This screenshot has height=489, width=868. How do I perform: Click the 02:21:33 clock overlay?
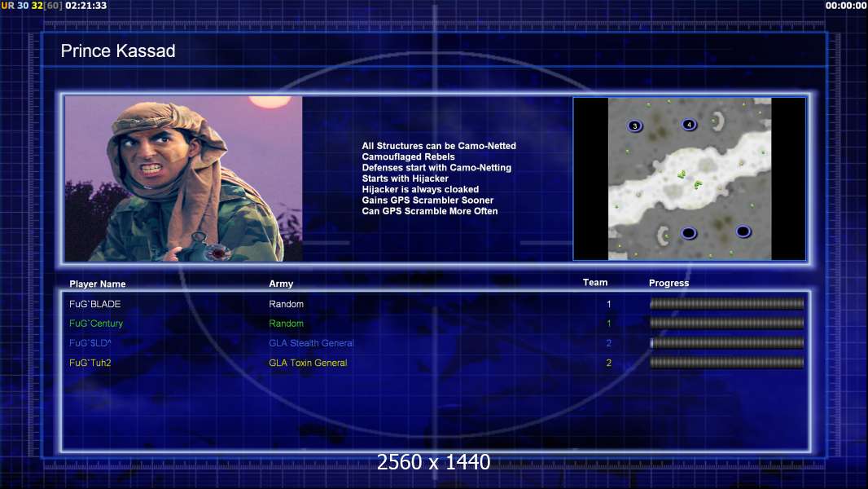86,6
